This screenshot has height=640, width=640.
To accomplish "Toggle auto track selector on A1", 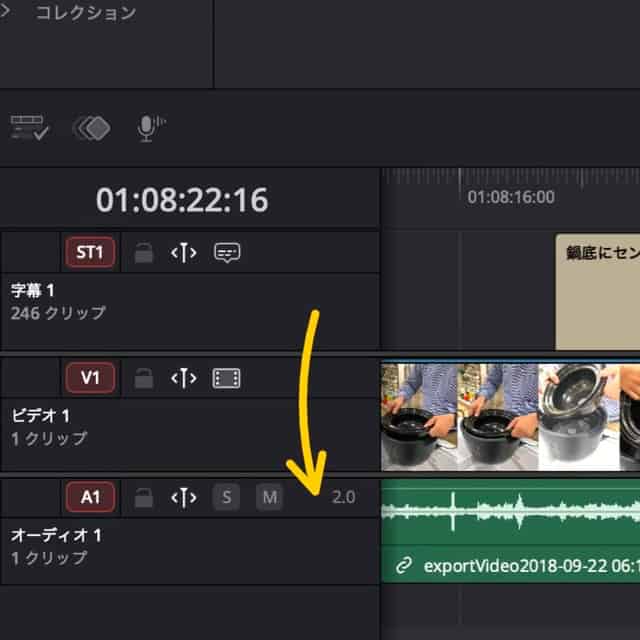I will point(184,498).
